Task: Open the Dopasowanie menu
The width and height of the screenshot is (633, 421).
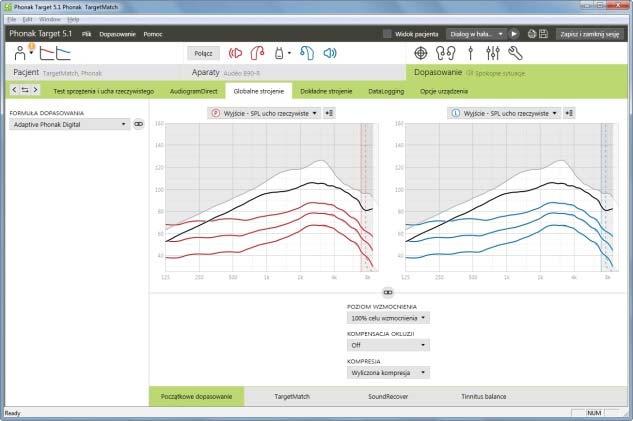Action: [x=117, y=34]
